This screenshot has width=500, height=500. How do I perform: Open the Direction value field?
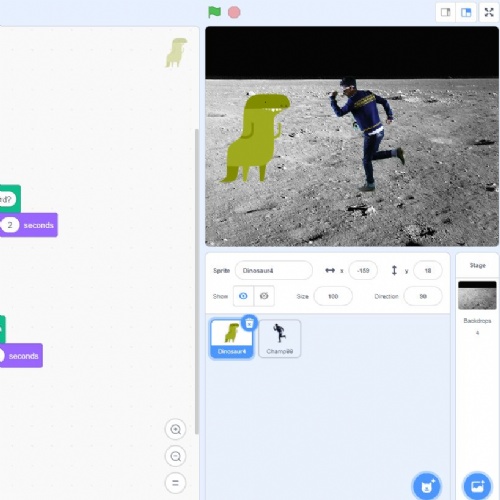[x=423, y=296]
